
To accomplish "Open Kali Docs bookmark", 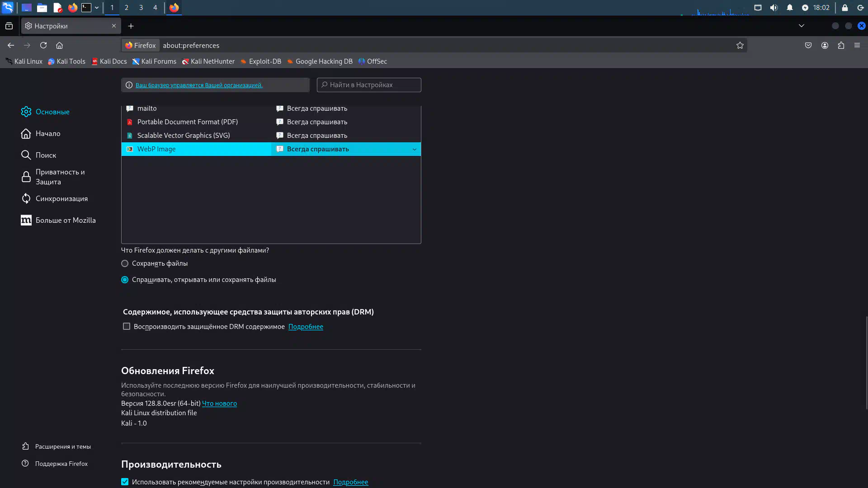I will click(x=109, y=61).
